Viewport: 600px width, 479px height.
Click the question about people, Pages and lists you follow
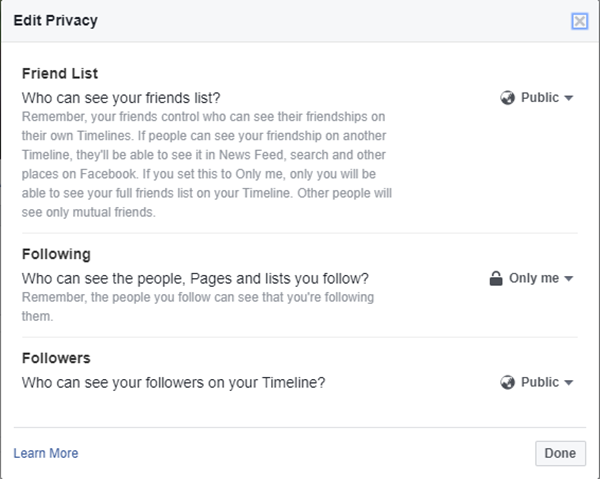[195, 279]
